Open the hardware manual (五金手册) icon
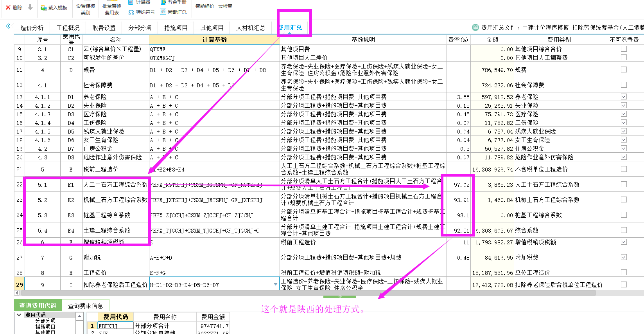Viewport: 644px width, 334px height. [x=163, y=2]
